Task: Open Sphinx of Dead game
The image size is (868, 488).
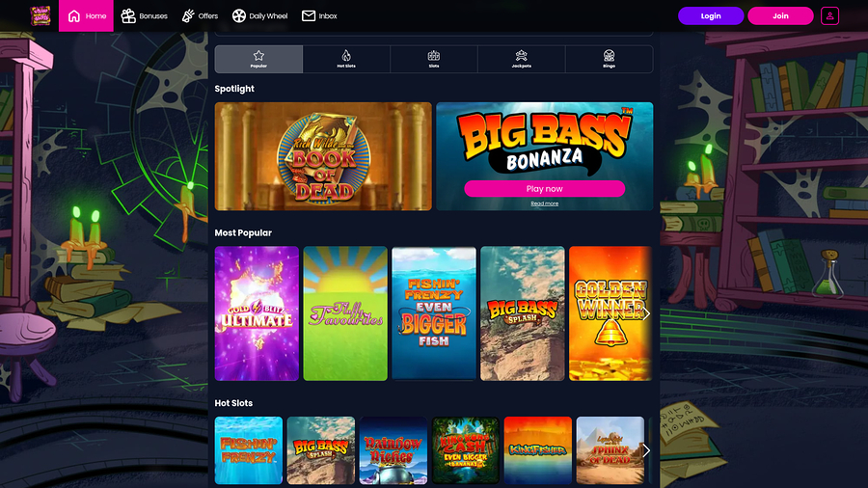Action: [x=610, y=450]
